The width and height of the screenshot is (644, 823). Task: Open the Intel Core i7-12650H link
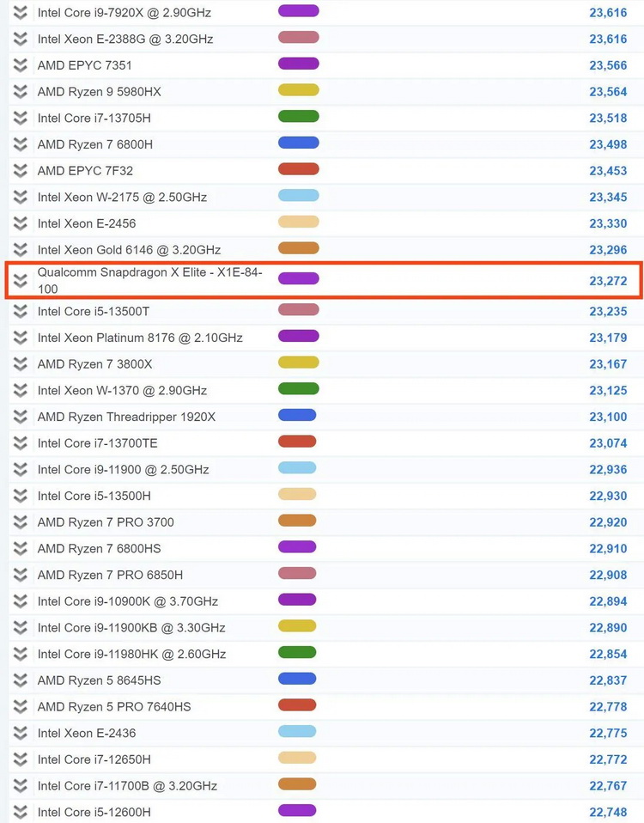(94, 759)
